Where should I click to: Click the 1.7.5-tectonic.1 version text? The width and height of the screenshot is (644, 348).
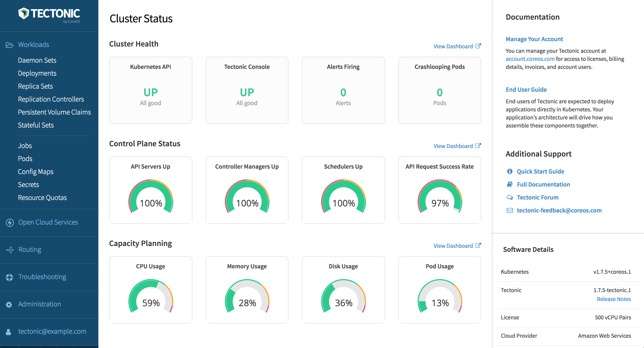(612, 290)
